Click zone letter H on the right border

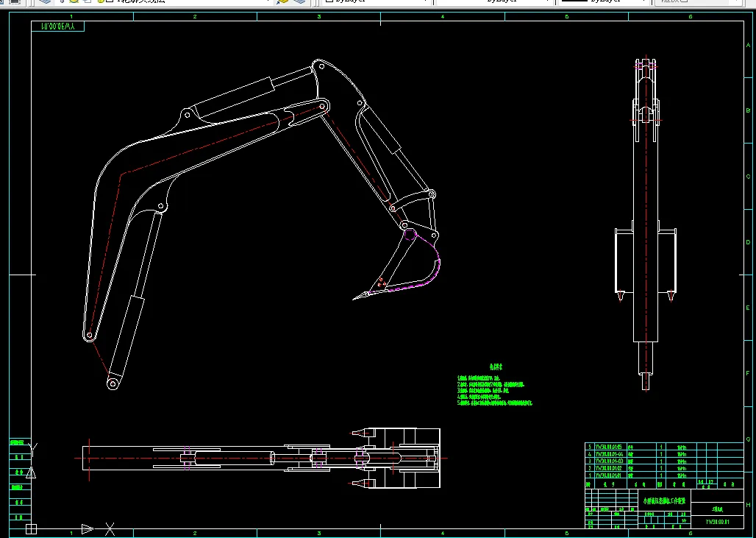coord(749,505)
